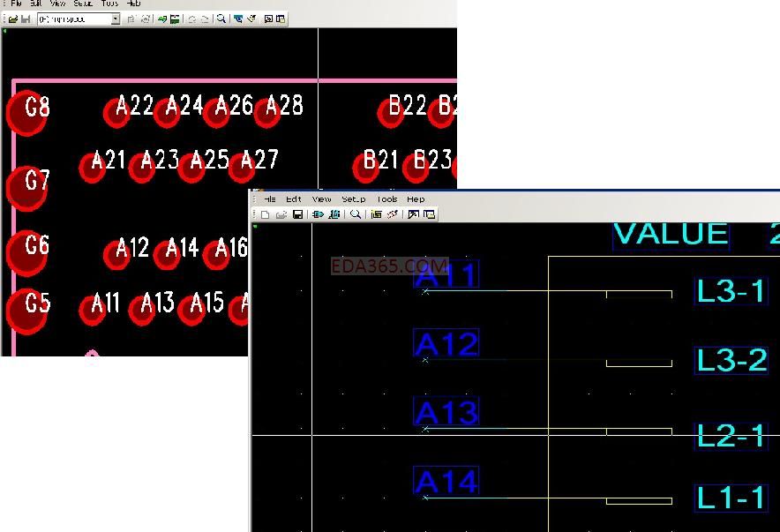Screen dimensions: 780x532
Task: Create new sheet via schematic toolbar New icon
Action: tap(265, 214)
